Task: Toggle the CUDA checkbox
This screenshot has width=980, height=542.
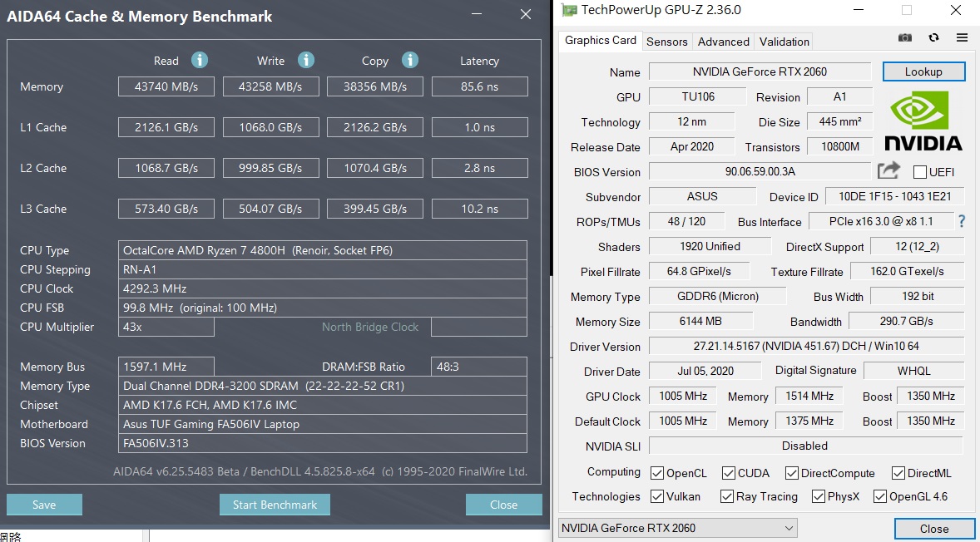Action: (728, 473)
